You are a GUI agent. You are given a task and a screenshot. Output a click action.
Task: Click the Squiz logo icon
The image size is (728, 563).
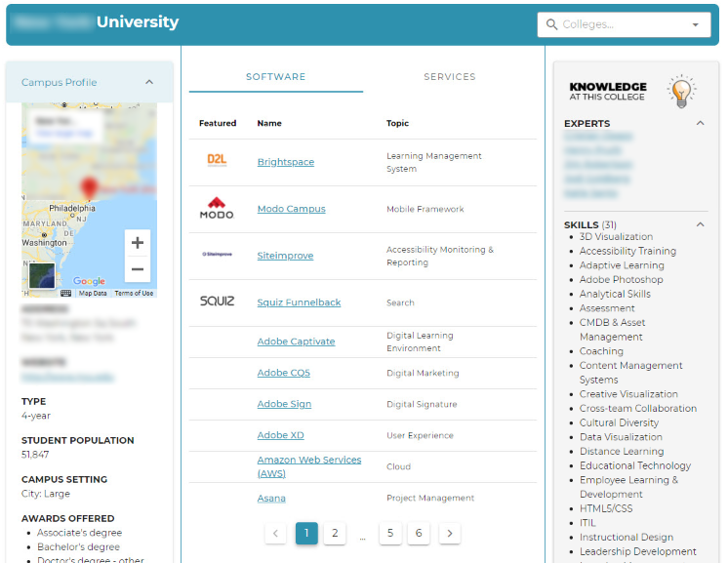click(x=217, y=302)
